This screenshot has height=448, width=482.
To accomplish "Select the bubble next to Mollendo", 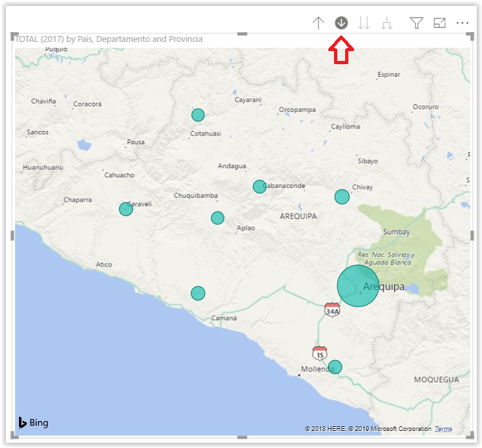I will click(335, 367).
